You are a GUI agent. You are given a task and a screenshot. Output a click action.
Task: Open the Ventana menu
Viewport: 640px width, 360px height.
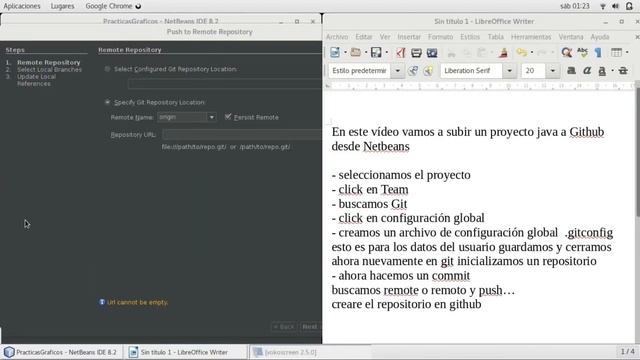pyautogui.click(x=571, y=37)
